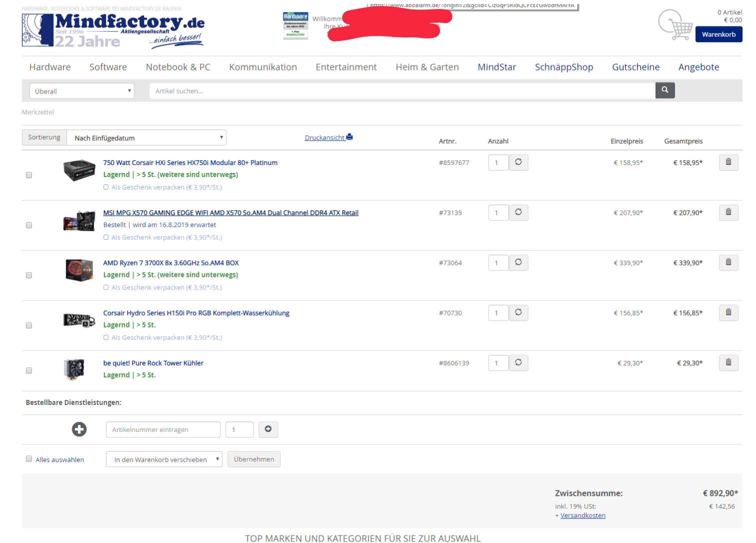756x543 pixels.
Task: Open AMD Ryzen 7 3700X box thumbnail
Action: pyautogui.click(x=79, y=270)
